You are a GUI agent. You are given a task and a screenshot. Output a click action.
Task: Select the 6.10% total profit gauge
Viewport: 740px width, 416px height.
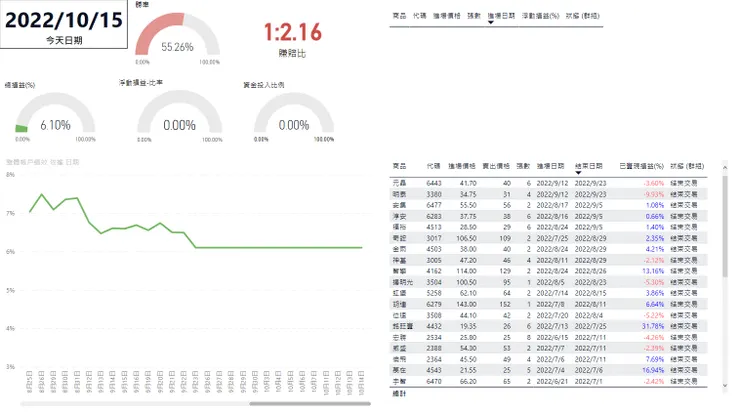55,116
